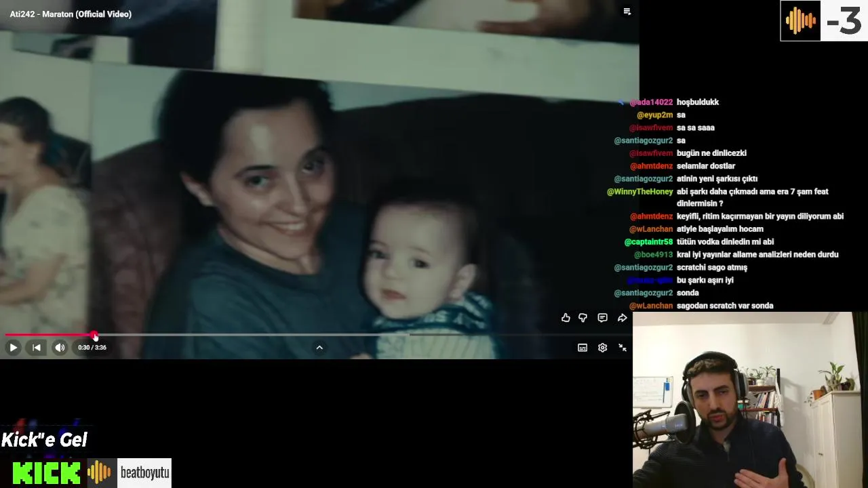Click the chat message 'tütün vodka dinledin mi abi'

tap(726, 242)
